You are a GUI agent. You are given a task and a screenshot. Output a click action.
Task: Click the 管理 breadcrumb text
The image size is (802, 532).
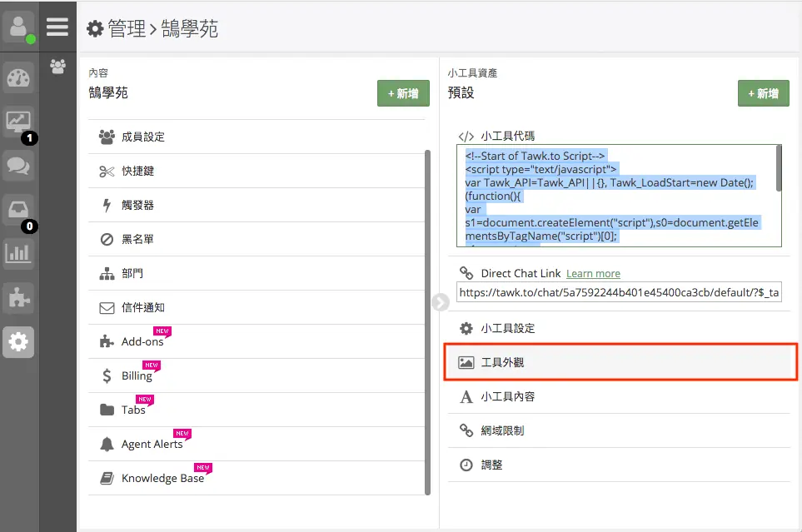[127, 28]
